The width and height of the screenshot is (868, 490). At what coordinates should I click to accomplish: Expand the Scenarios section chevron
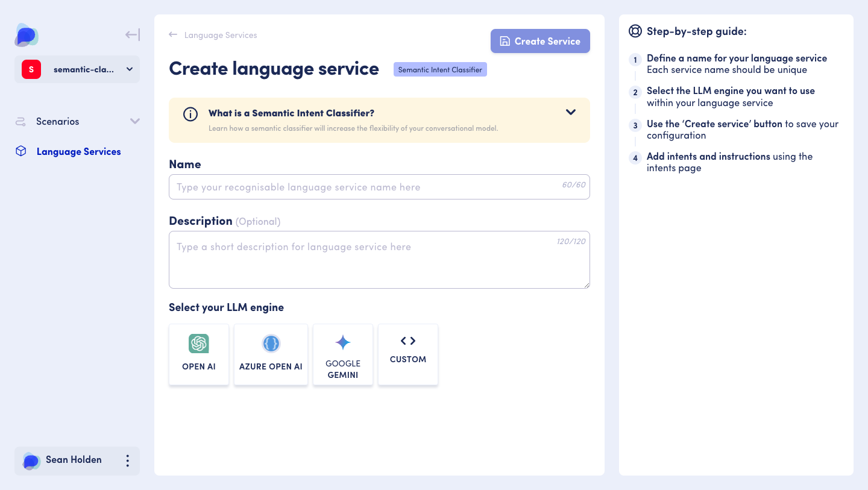tap(135, 121)
